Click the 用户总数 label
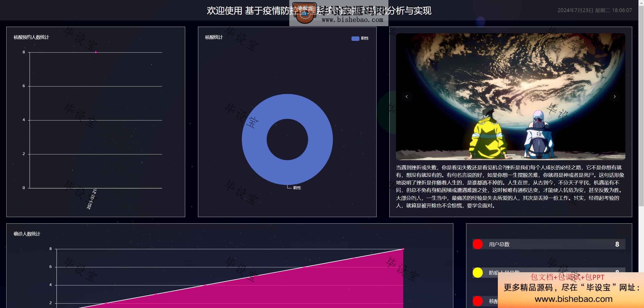The image size is (644, 308). click(x=499, y=244)
